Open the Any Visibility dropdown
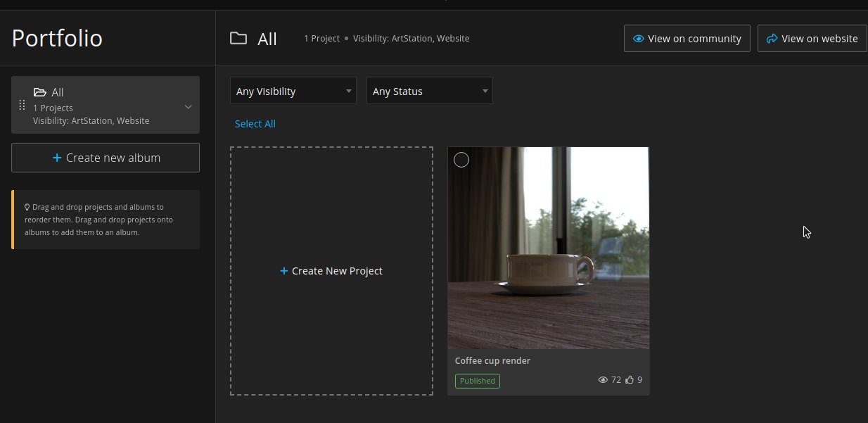The width and height of the screenshot is (868, 423). click(x=293, y=91)
